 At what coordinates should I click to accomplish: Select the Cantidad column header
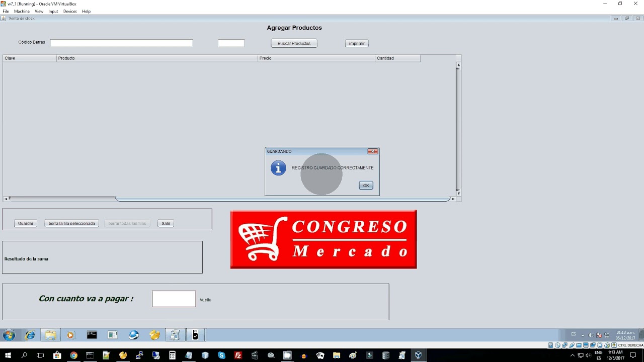pyautogui.click(x=397, y=58)
